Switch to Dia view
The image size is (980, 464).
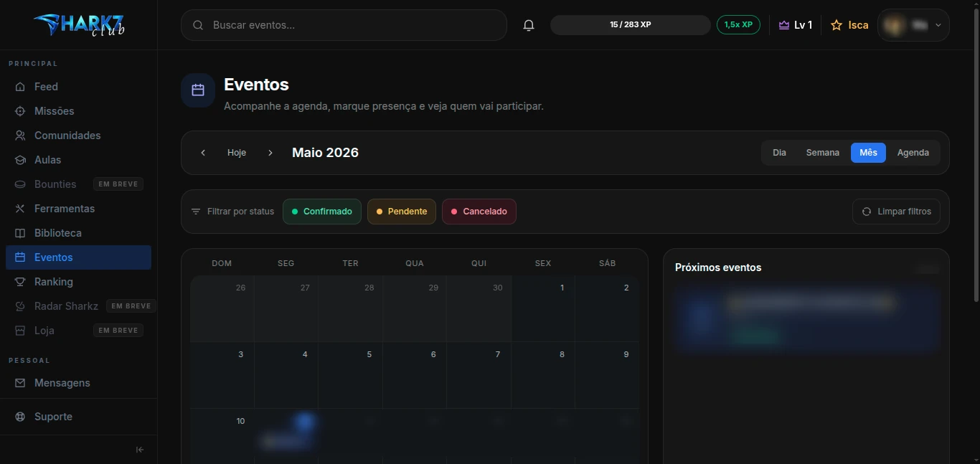(780, 153)
